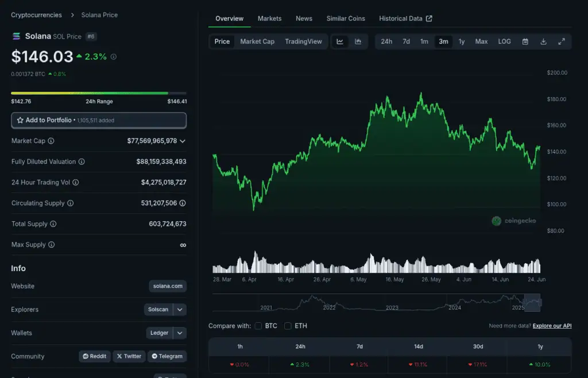Open Solscan explorer link
588x378 pixels.
(158, 310)
